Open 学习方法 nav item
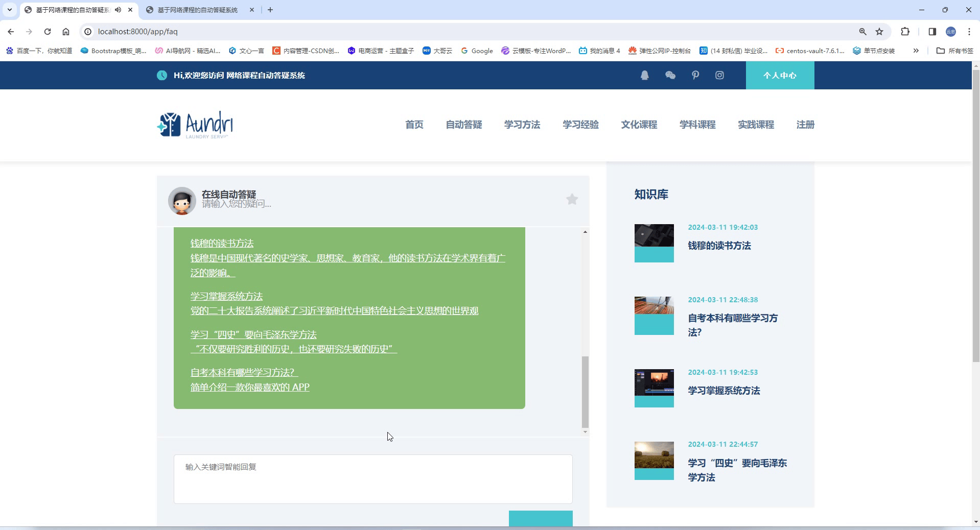This screenshot has width=980, height=530. click(522, 125)
